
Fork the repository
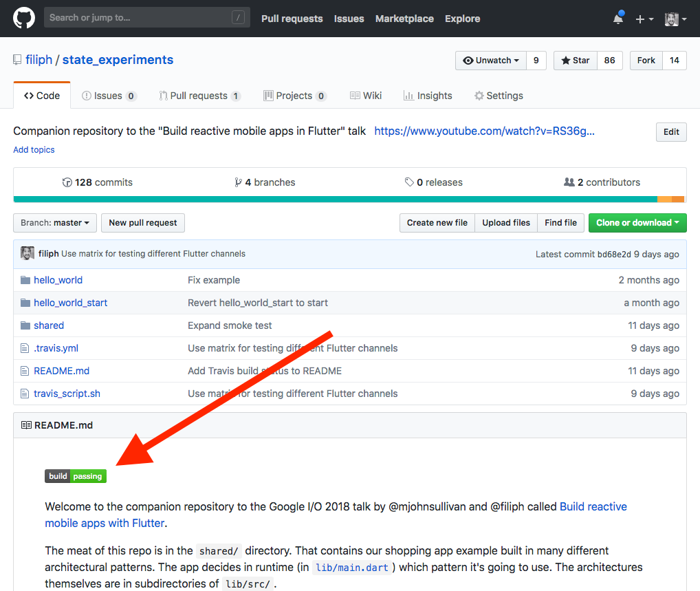pos(646,61)
